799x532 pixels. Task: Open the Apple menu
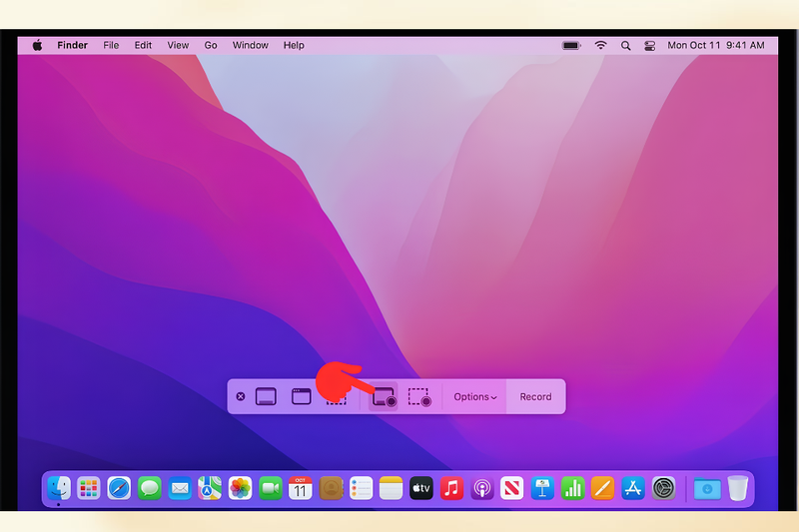pyautogui.click(x=37, y=45)
